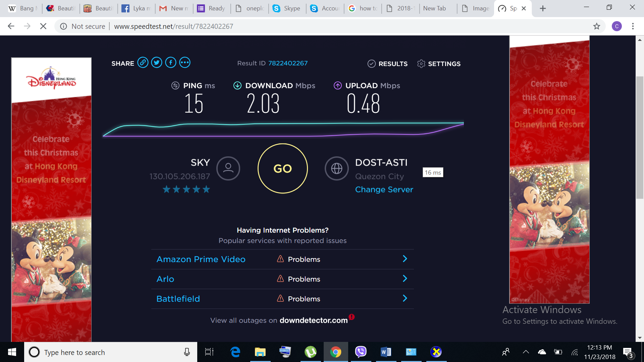Image resolution: width=644 pixels, height=362 pixels.
Task: Click the Windows search box
Action: [x=111, y=352]
